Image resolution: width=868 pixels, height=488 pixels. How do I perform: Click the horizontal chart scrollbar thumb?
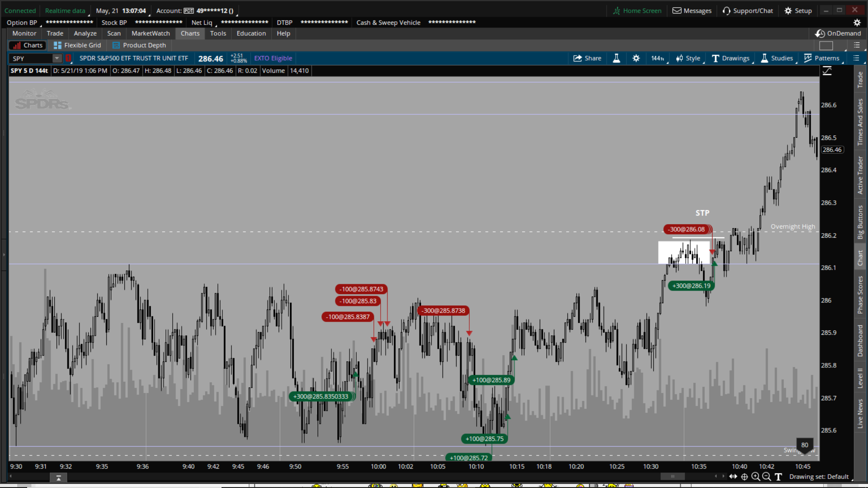673,476
